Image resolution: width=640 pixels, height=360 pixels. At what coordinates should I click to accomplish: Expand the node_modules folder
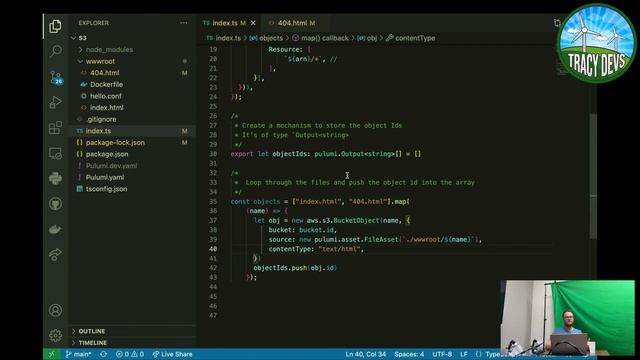pos(109,49)
